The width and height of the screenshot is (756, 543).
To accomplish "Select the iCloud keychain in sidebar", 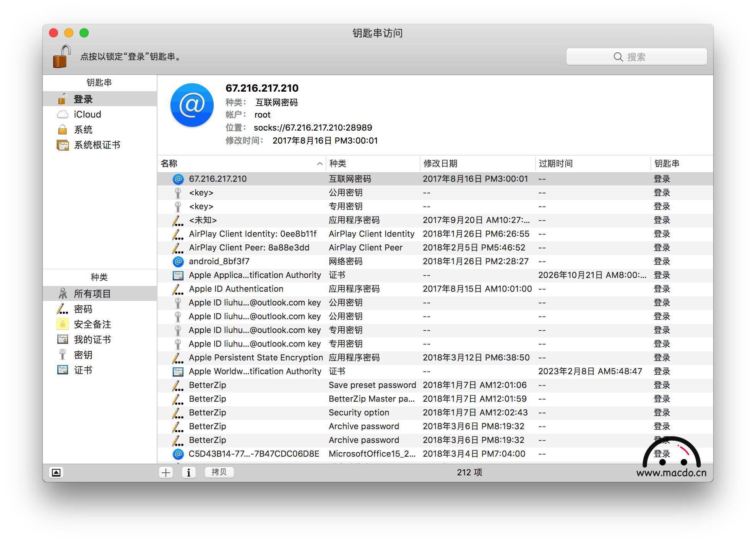I will pos(87,115).
